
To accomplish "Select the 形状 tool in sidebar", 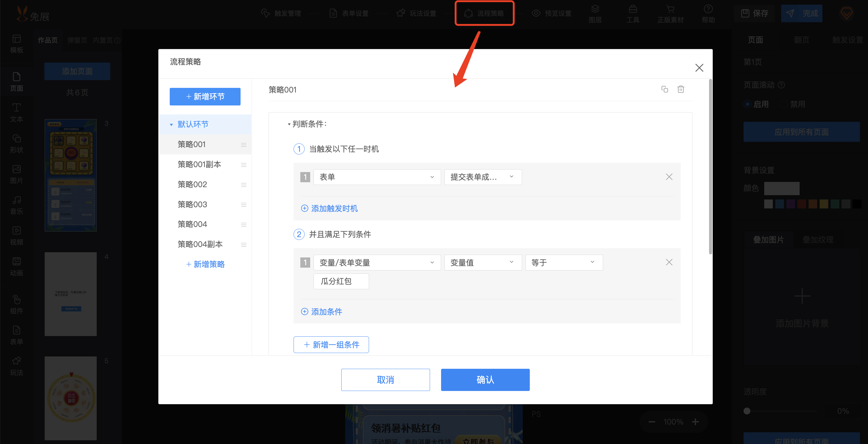I will pos(17,144).
